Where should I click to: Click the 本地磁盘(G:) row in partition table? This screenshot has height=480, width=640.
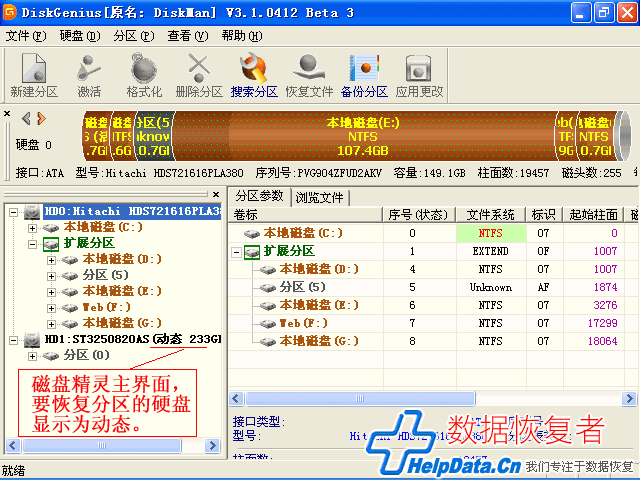click(x=433, y=341)
